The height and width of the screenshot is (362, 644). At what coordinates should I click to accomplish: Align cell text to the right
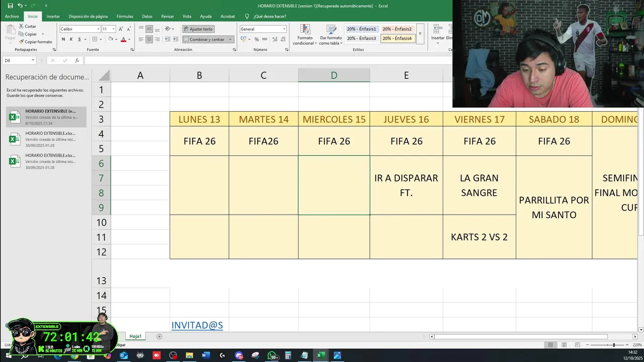(x=157, y=39)
